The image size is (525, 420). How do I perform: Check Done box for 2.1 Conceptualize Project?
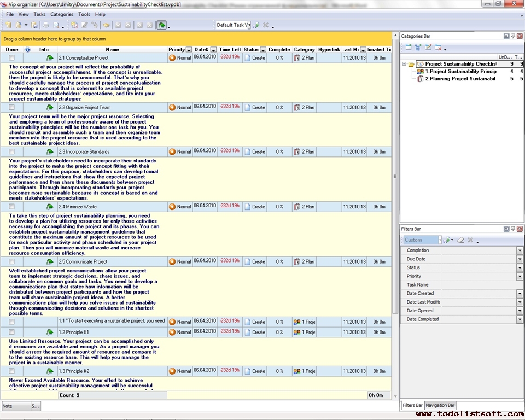[x=11, y=58]
